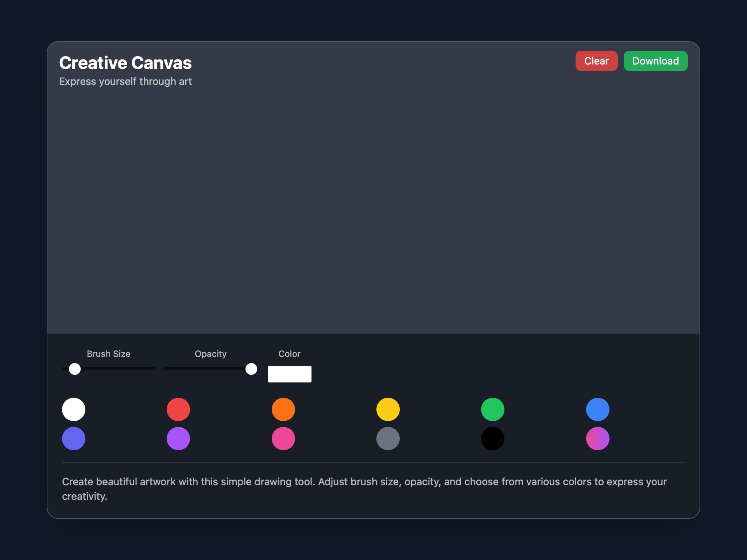Click the Clear button
This screenshot has height=560, width=747.
pos(596,61)
